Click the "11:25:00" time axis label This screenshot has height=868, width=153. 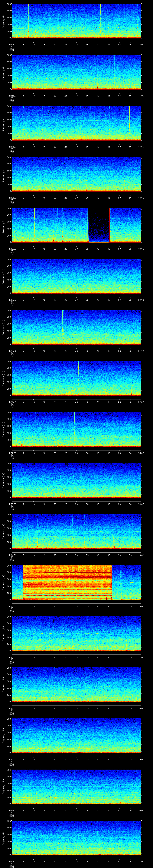point(12,606)
